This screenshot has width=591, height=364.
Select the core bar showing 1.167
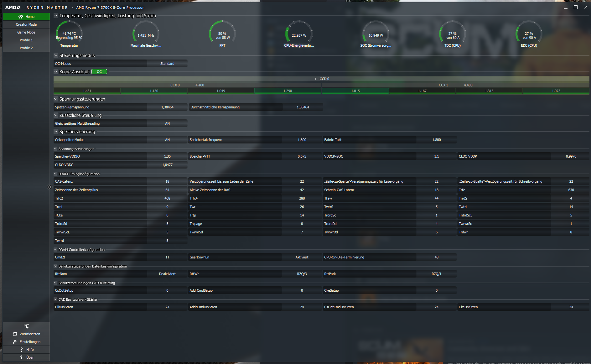point(422,91)
